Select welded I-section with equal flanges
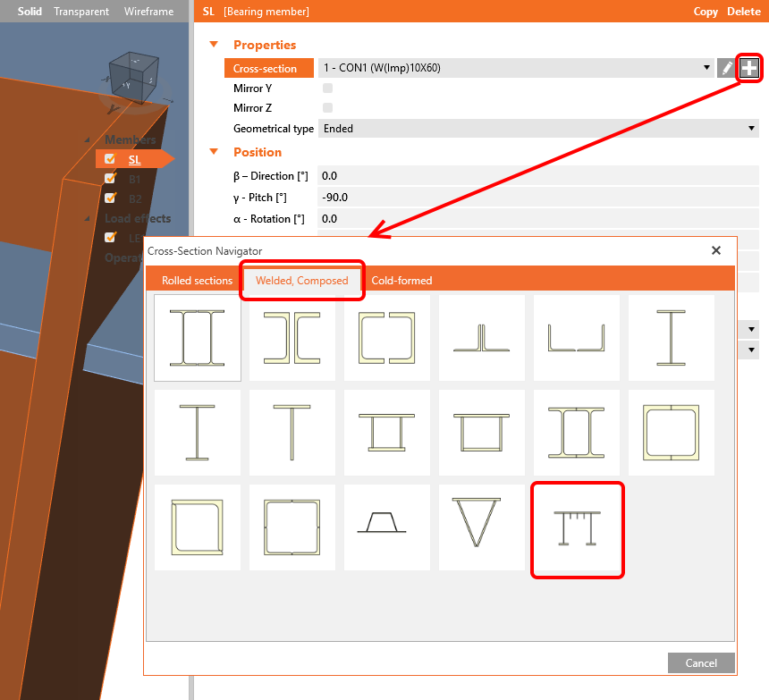 pyautogui.click(x=671, y=338)
